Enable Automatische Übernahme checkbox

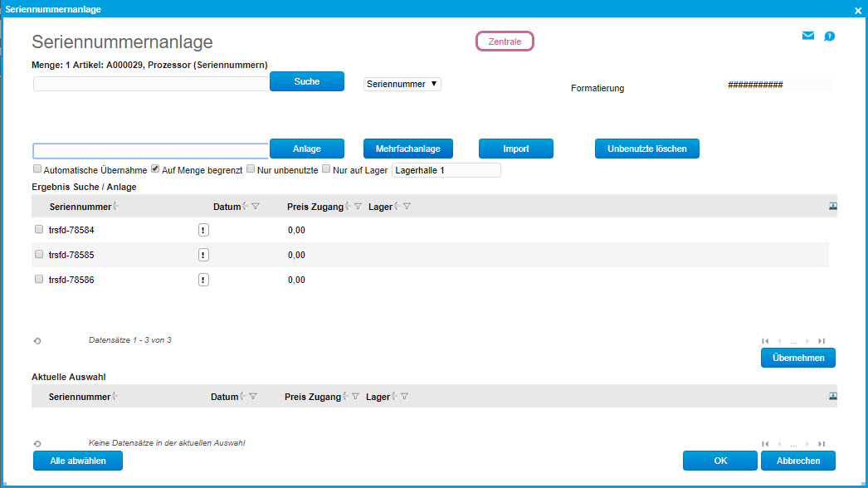coord(37,169)
